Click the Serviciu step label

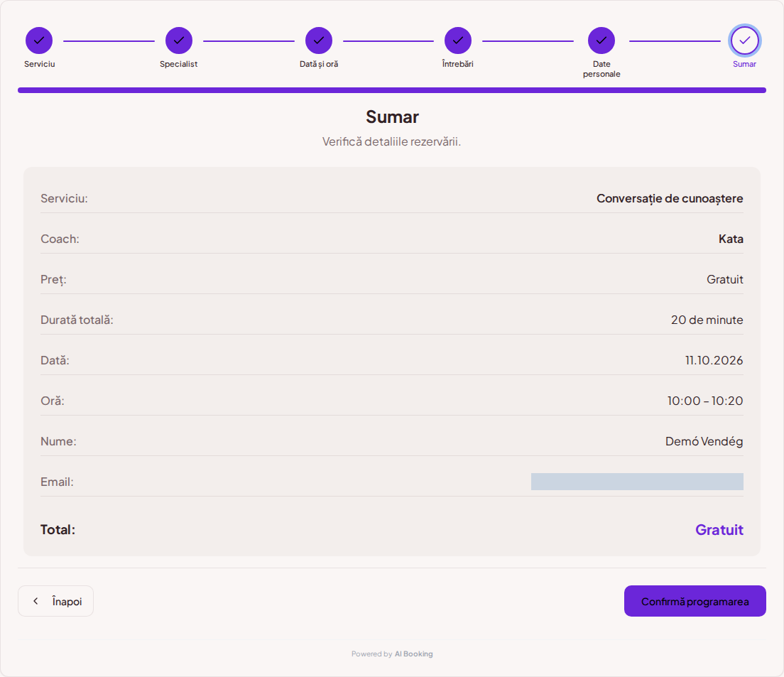point(40,64)
